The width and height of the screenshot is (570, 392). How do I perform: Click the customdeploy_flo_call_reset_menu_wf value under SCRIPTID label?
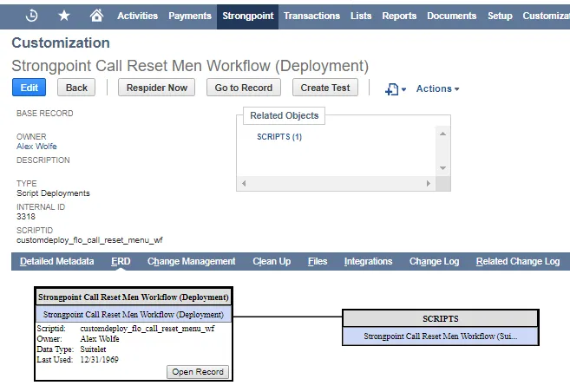(x=89, y=240)
